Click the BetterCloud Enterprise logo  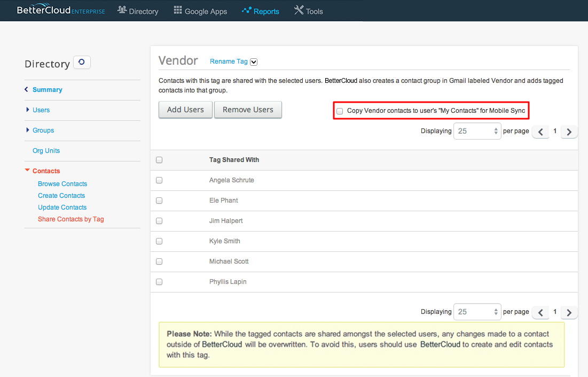(61, 10)
